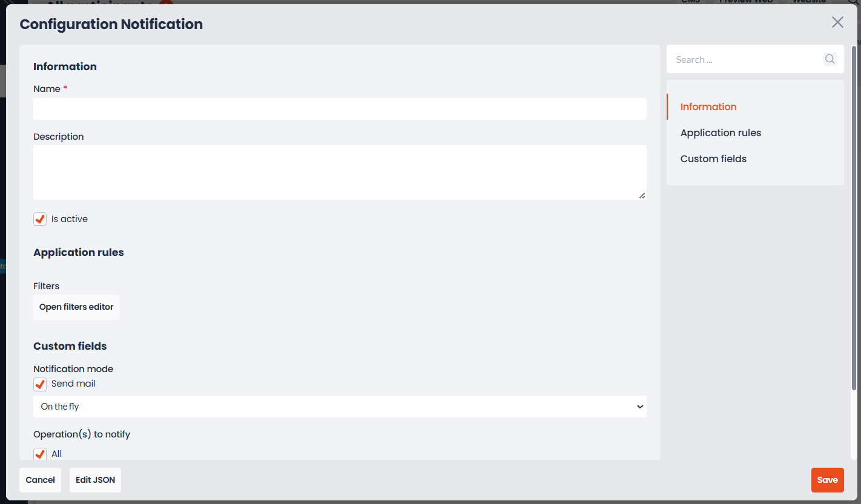The image size is (861, 504).
Task: Click the dropdown arrow on notification mode select
Action: point(640,407)
